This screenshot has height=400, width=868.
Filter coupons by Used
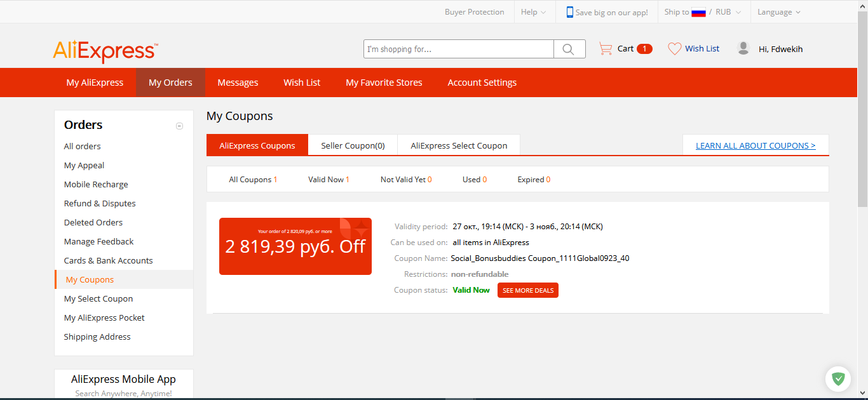click(x=475, y=180)
